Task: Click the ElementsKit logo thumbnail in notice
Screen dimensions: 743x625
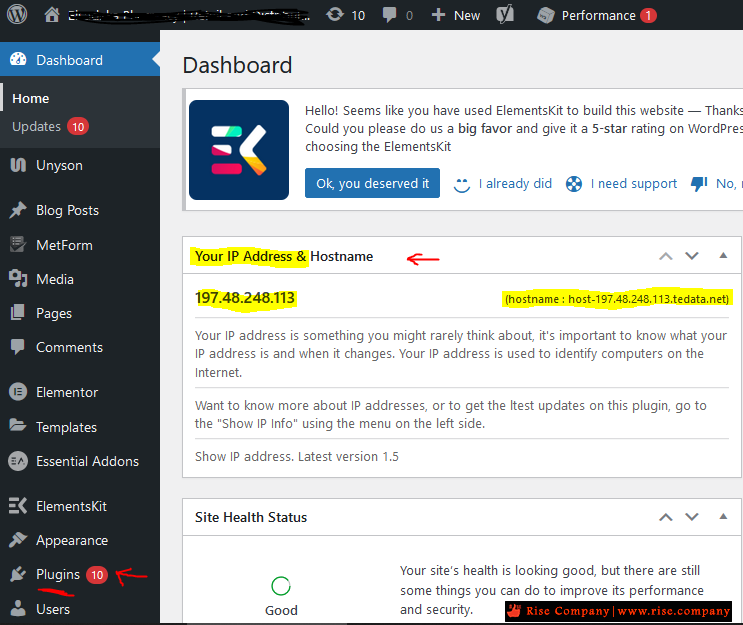Action: 239,150
